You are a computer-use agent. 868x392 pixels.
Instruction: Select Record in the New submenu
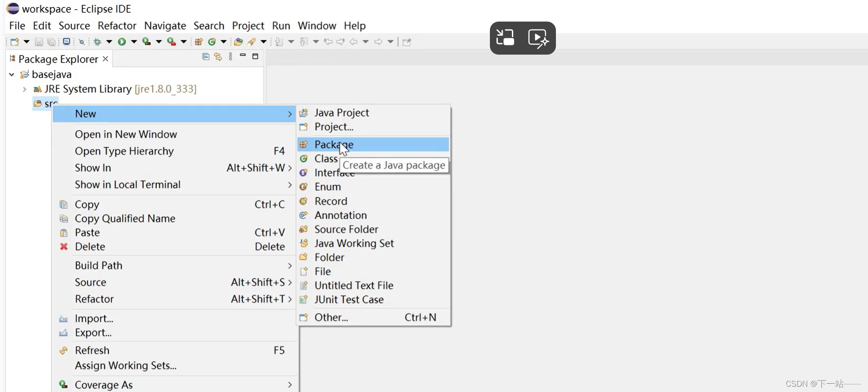tap(373, 201)
